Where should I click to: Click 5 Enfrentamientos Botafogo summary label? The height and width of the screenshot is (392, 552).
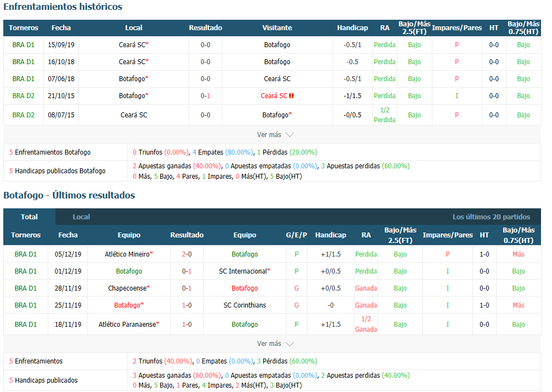click(x=49, y=152)
